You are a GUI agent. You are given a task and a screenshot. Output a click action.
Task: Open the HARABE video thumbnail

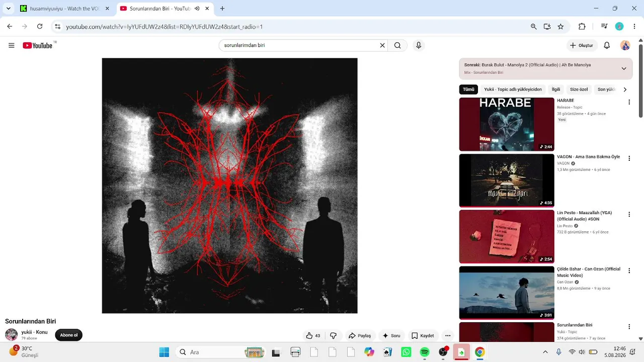[507, 124]
